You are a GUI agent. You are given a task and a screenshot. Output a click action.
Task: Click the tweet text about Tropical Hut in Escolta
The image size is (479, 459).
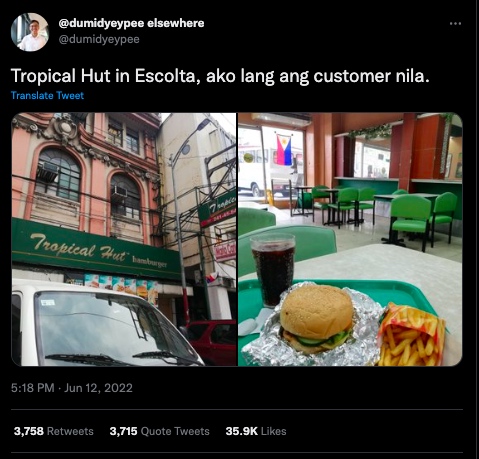pyautogui.click(x=220, y=76)
